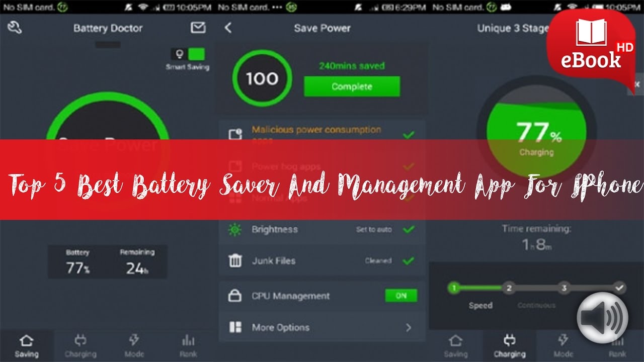This screenshot has width=644, height=362.
Task: Click the '240mins saved' text
Action: pos(352,66)
